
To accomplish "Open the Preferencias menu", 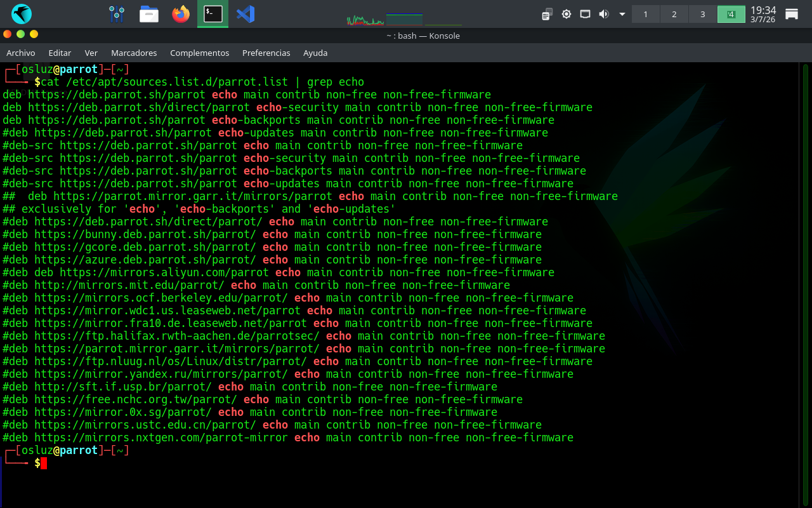I will [x=266, y=53].
